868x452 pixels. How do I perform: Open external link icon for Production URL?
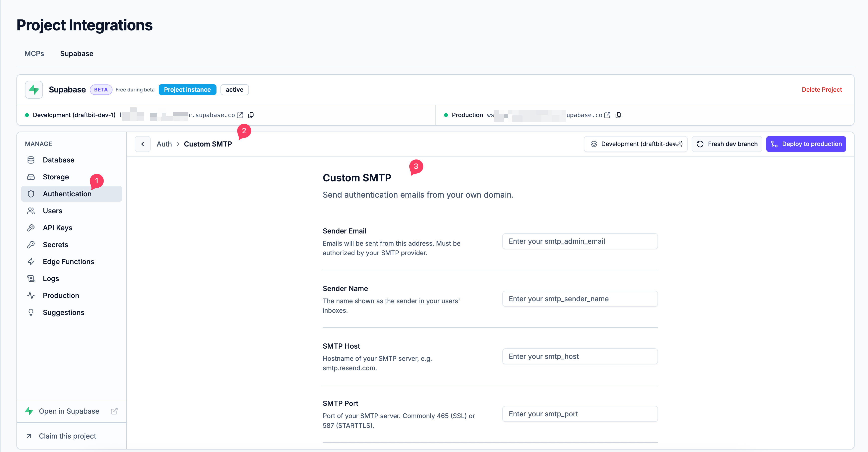pos(607,115)
